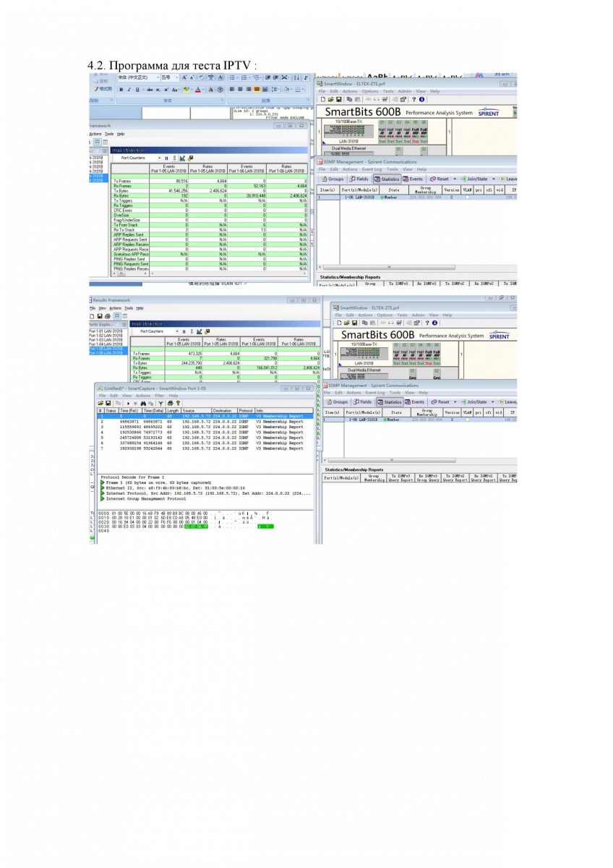The height and width of the screenshot is (868, 613).
Task: Click the question mark help icon in SmartCapture
Action: 176,403
